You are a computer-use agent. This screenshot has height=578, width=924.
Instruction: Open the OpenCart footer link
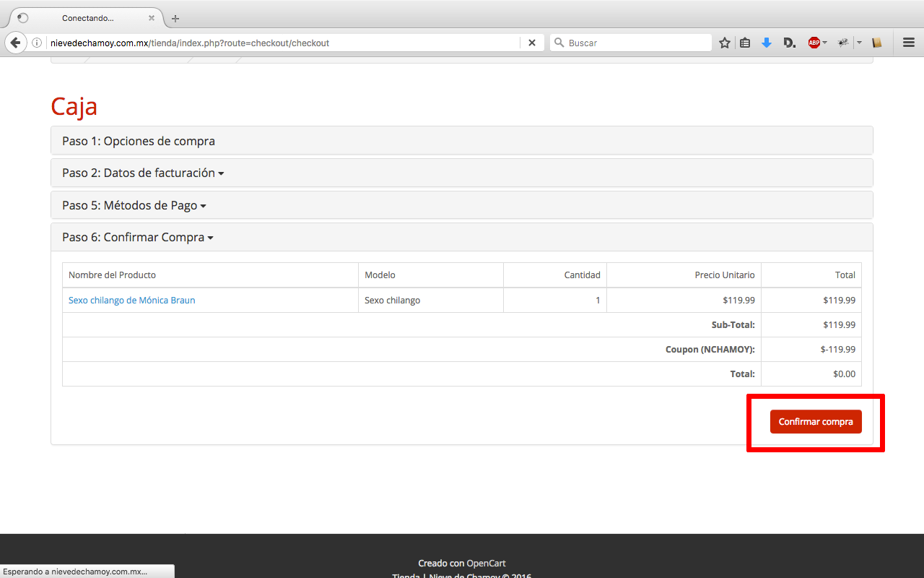pyautogui.click(x=486, y=564)
